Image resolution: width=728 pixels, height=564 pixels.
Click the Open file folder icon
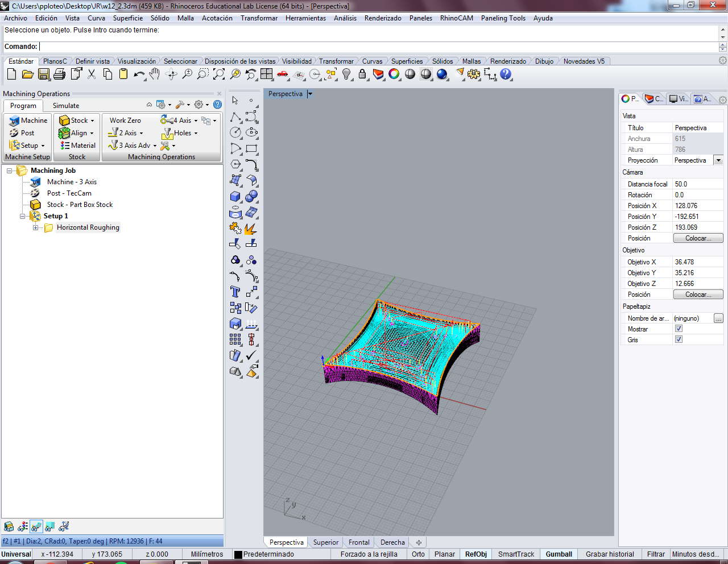tap(27, 74)
